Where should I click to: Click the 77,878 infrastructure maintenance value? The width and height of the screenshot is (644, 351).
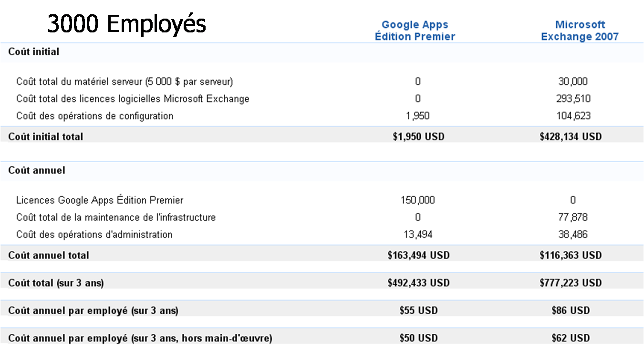(572, 217)
